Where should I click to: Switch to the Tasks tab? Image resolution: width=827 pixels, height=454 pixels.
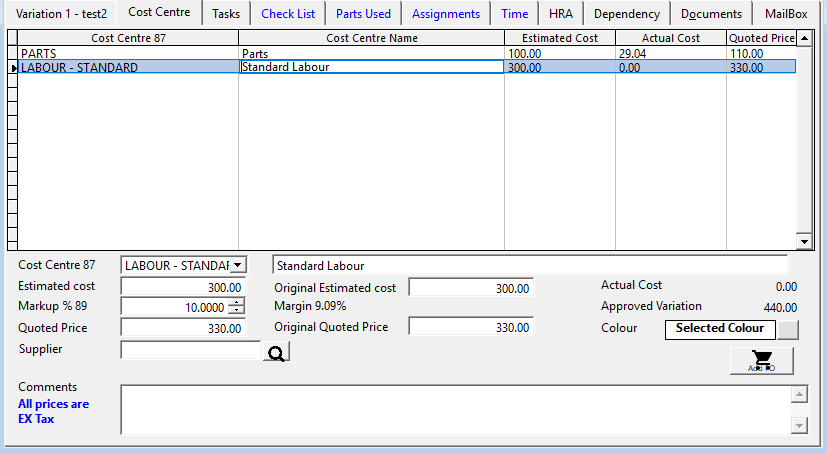point(225,14)
